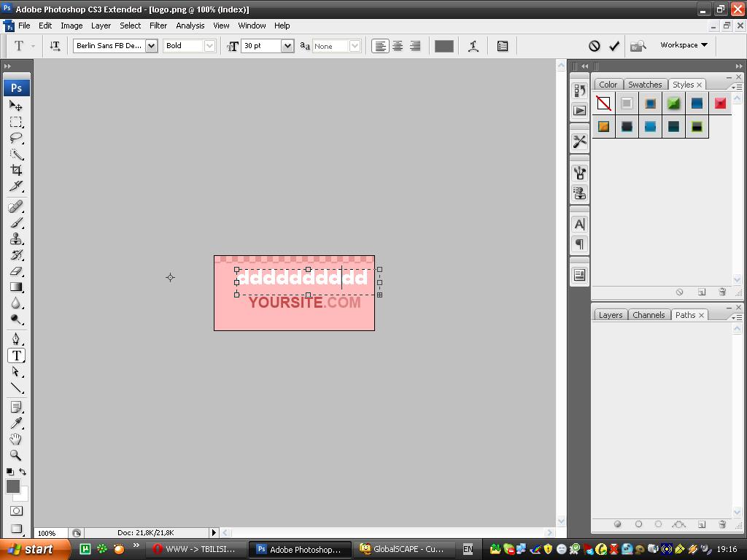The image size is (747, 560).
Task: Click the Create warped text icon
Action: 473,46
